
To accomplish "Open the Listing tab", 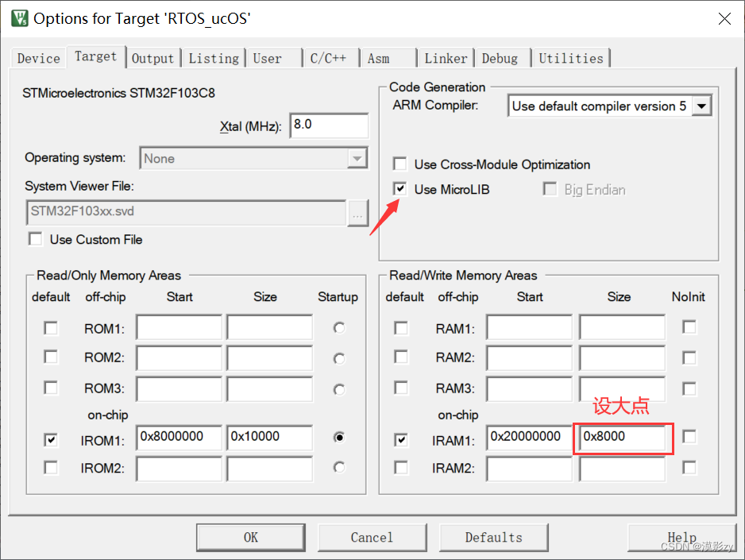I will point(214,59).
